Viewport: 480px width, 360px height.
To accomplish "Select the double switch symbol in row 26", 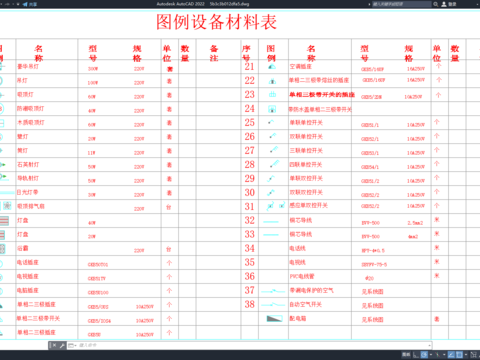I will pyautogui.click(x=272, y=136).
